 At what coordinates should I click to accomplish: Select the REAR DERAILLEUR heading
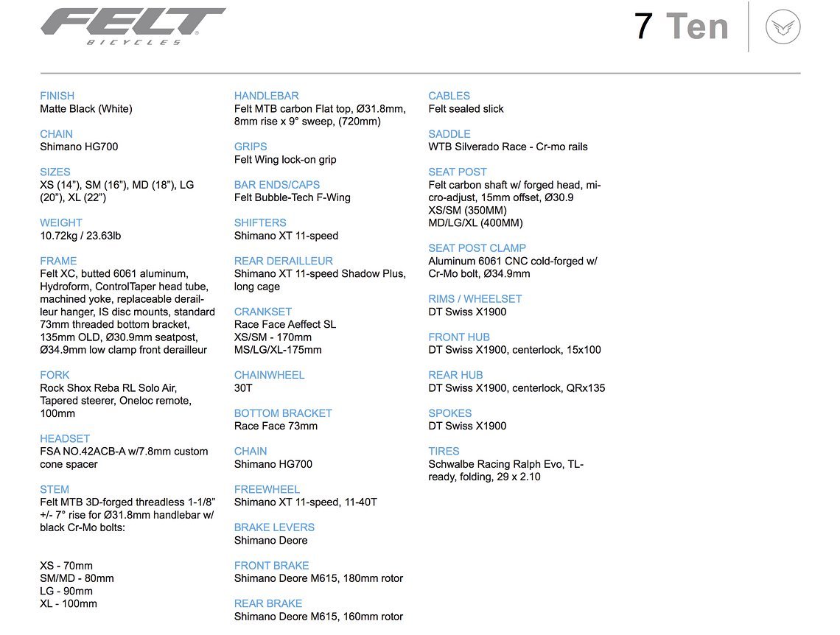tap(284, 261)
